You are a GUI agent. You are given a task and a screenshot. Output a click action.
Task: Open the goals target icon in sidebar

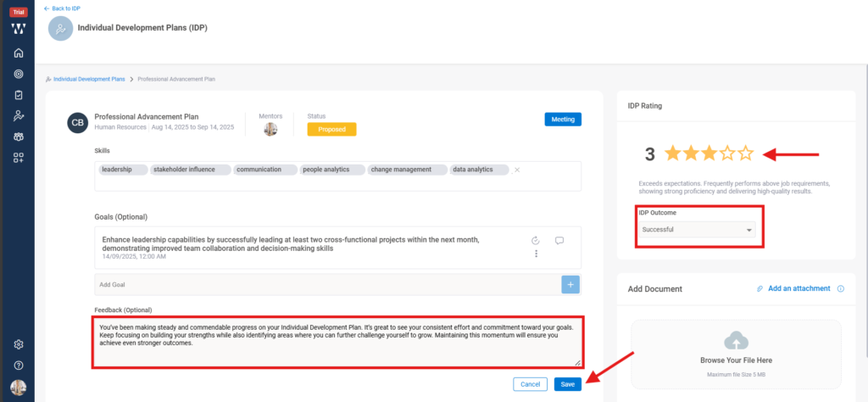click(19, 74)
